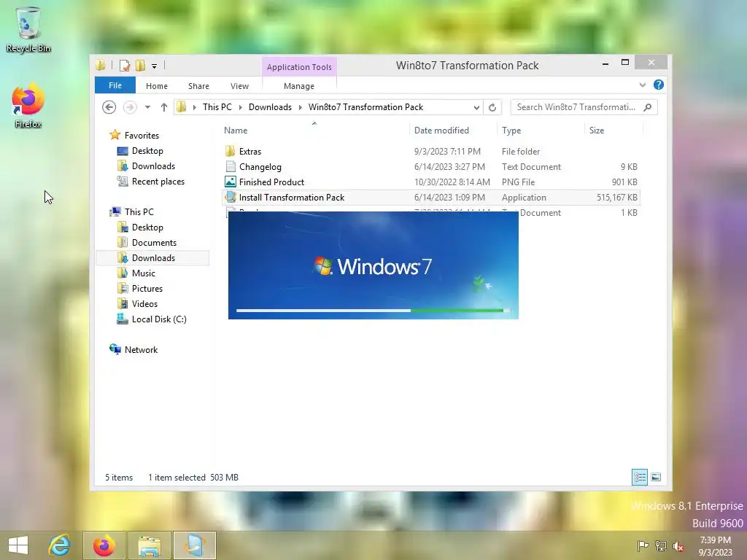Switch to the Home ribbon tab

point(157,86)
